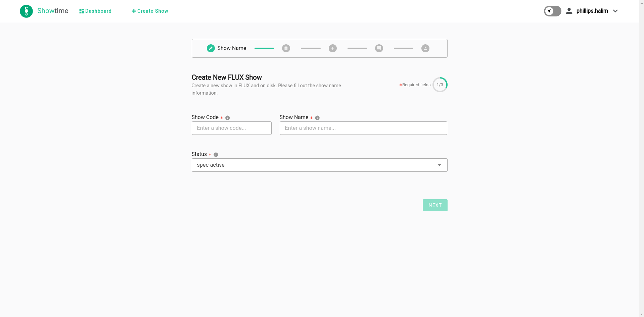
Task: Jump to the chat bubble step icon
Action: click(x=379, y=48)
